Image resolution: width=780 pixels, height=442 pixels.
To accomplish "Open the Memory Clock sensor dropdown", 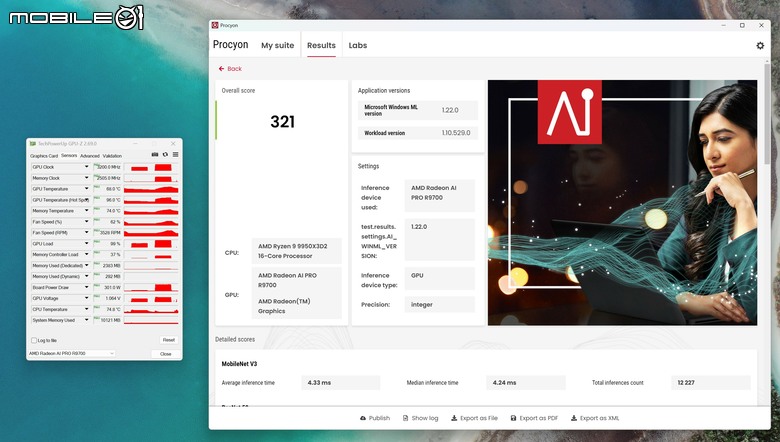I will [86, 178].
